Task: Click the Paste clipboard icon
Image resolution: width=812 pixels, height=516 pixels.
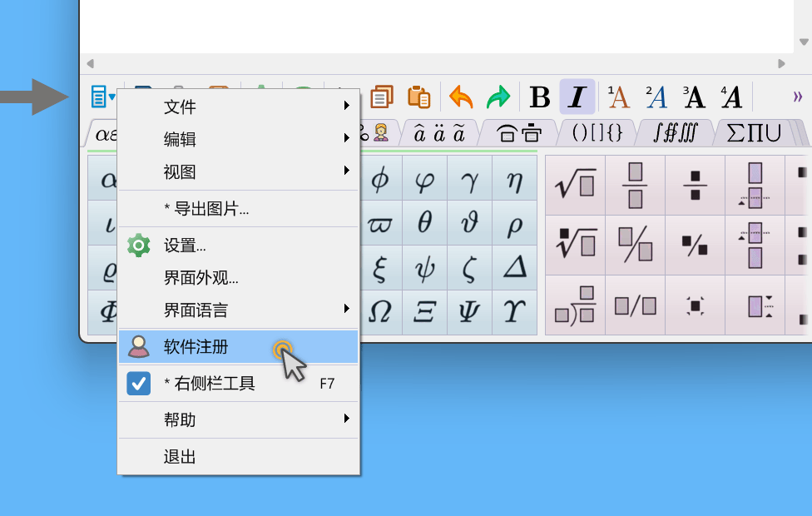Action: tap(418, 97)
